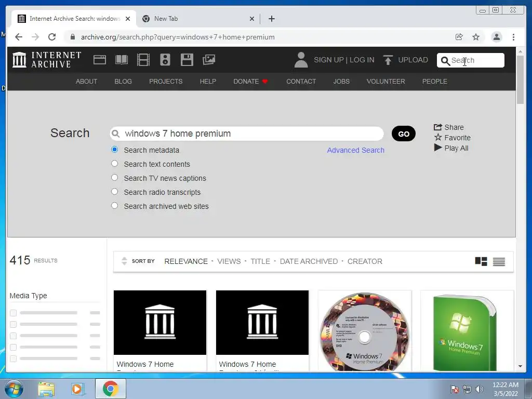Sort results by VIEWS

(229, 261)
